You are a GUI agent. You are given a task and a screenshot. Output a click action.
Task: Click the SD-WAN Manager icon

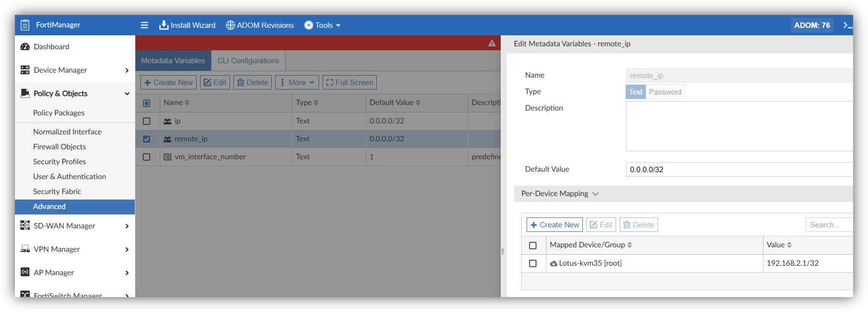click(x=25, y=225)
